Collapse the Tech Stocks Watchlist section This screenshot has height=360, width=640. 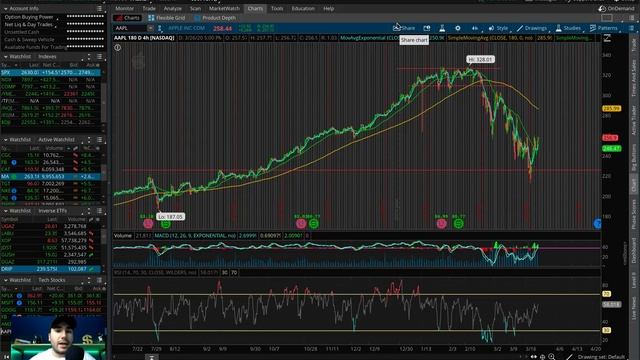pyautogui.click(x=6, y=280)
